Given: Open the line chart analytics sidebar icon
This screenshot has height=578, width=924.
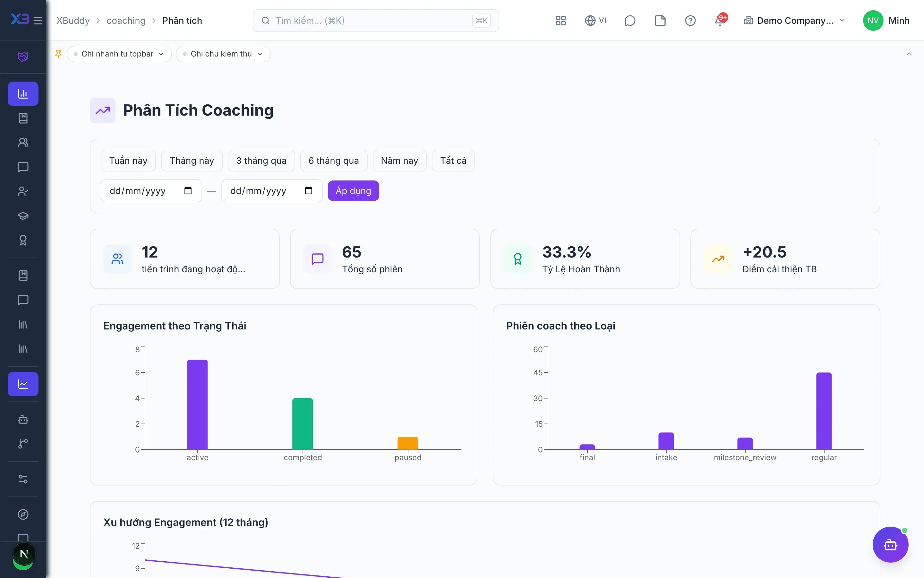Looking at the screenshot, I should (23, 384).
